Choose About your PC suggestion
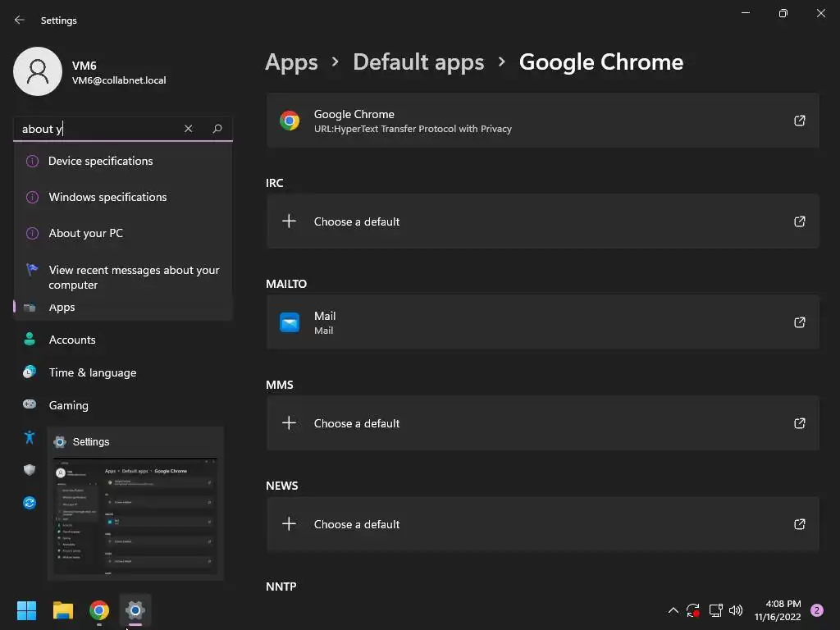 pos(85,233)
